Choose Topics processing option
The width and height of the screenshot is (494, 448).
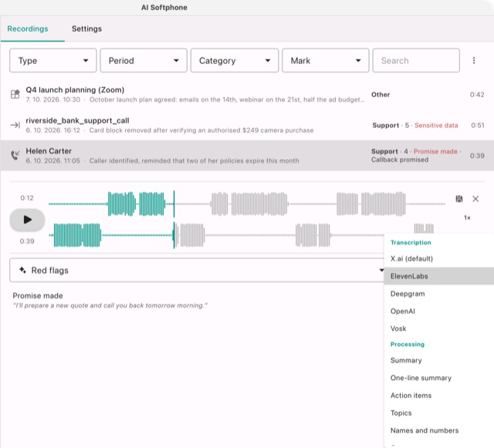439,413
